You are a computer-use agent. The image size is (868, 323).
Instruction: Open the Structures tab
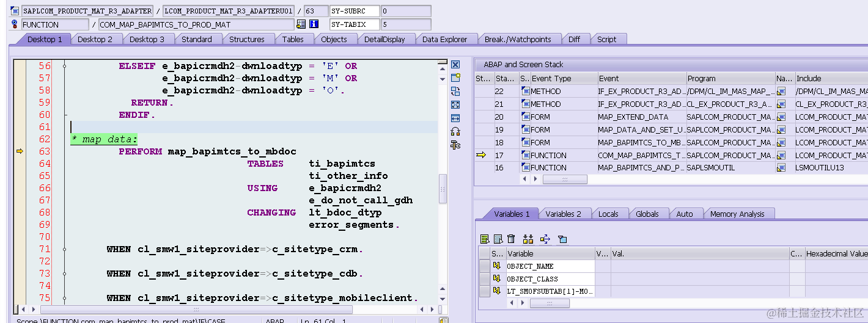pyautogui.click(x=247, y=39)
